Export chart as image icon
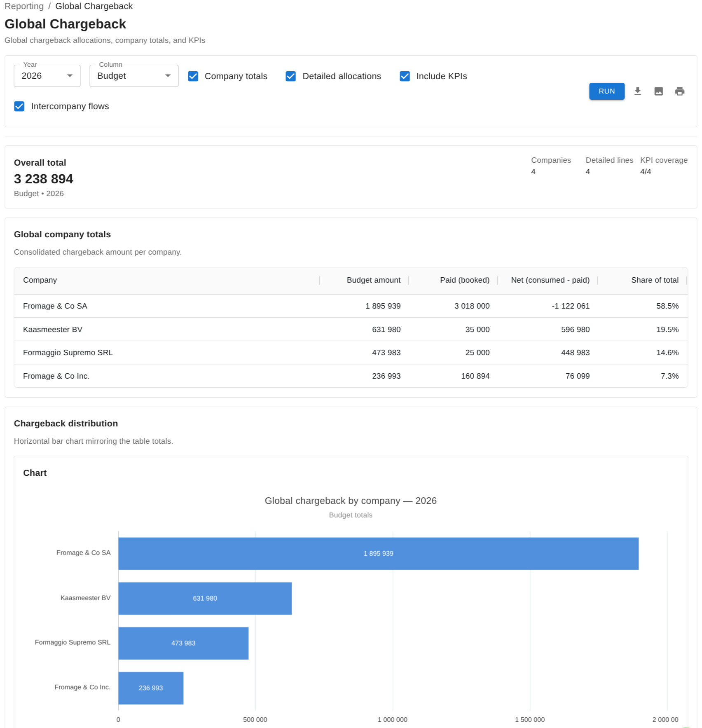The width and height of the screenshot is (702, 728). (x=658, y=91)
